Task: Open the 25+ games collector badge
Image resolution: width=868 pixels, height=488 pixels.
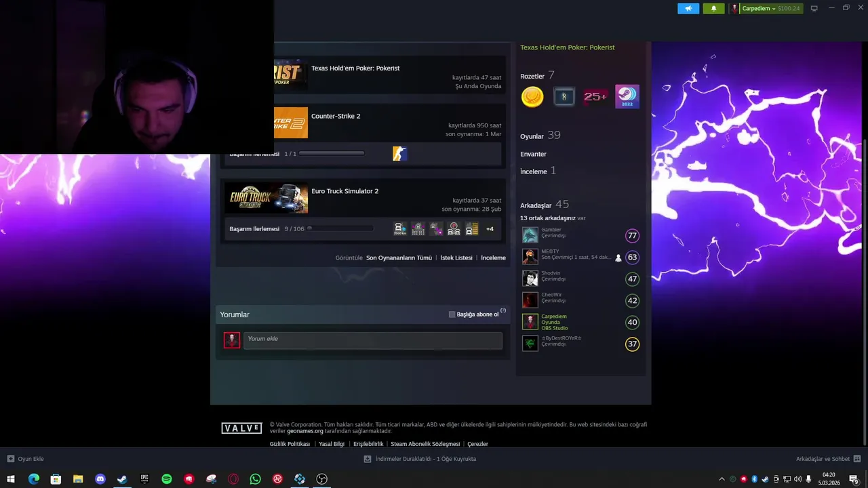Action: click(x=595, y=97)
